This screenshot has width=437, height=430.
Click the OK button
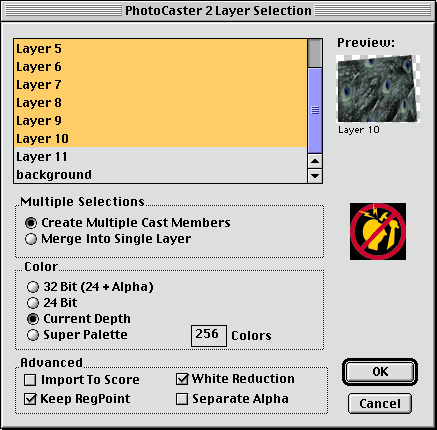click(x=380, y=372)
